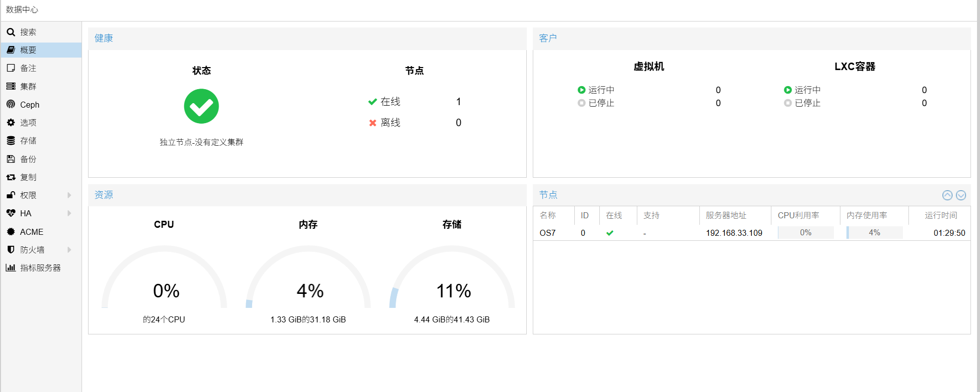Screen dimensions: 980x392
Task: Sort nodes by CPU usage column header
Action: point(798,215)
